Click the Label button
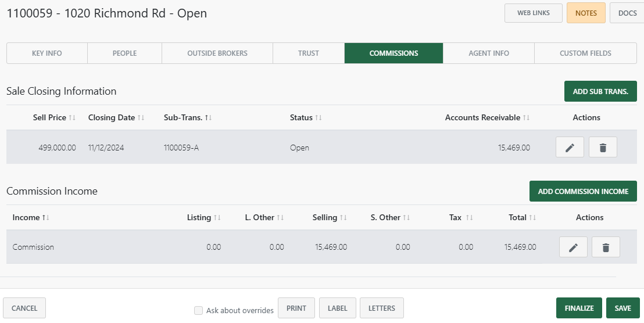644x323 pixels. click(338, 308)
